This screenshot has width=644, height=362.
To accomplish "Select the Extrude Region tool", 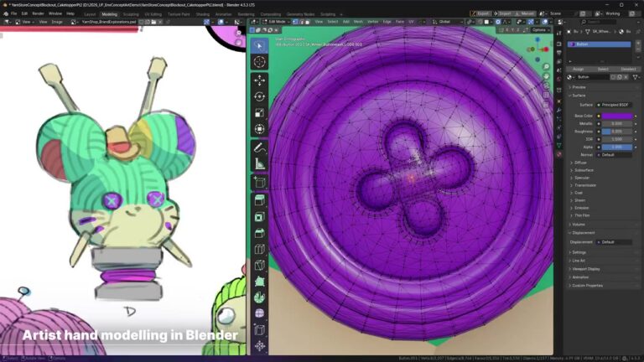I will pos(259,200).
